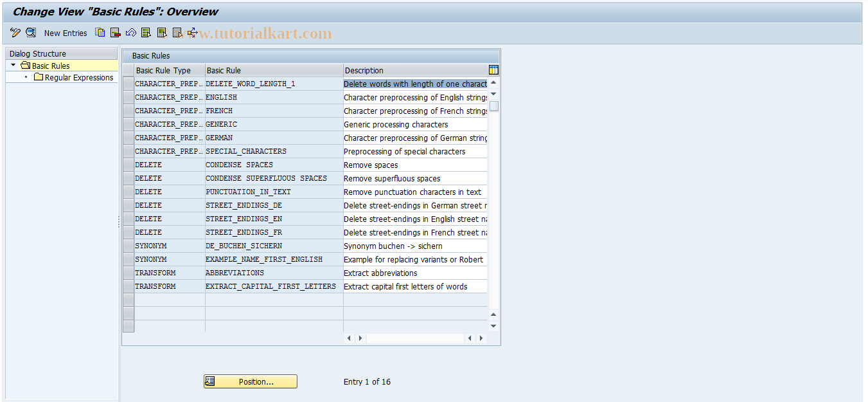Click the Description cell of DELETE_WORD_LENGTH_1
This screenshot has width=868, height=402.
414,84
